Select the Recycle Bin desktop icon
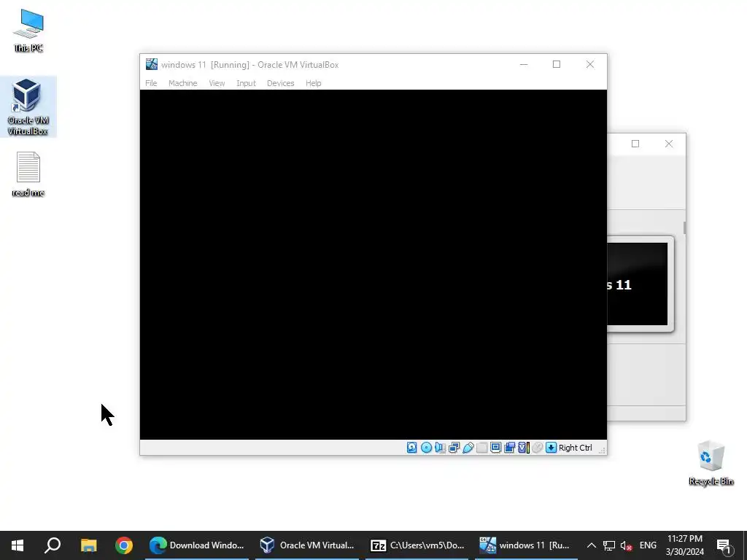This screenshot has width=747, height=560. [x=711, y=463]
